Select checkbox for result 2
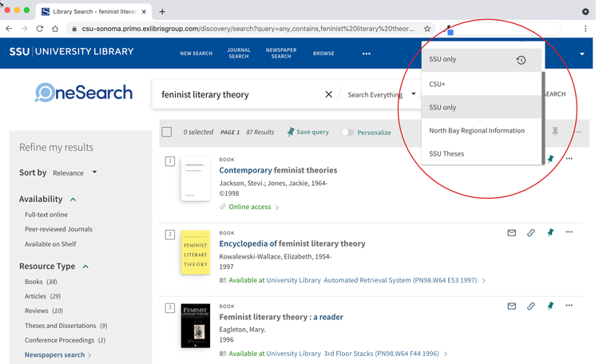 (170, 235)
